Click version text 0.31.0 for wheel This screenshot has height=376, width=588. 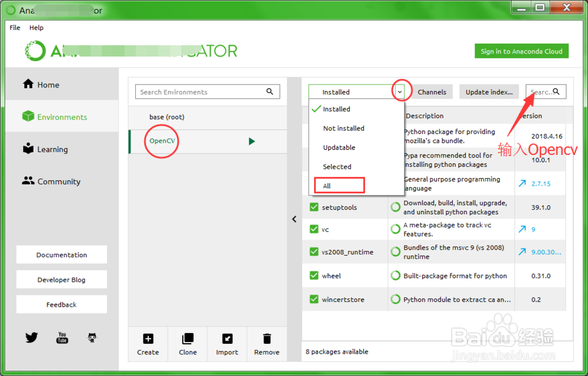541,276
